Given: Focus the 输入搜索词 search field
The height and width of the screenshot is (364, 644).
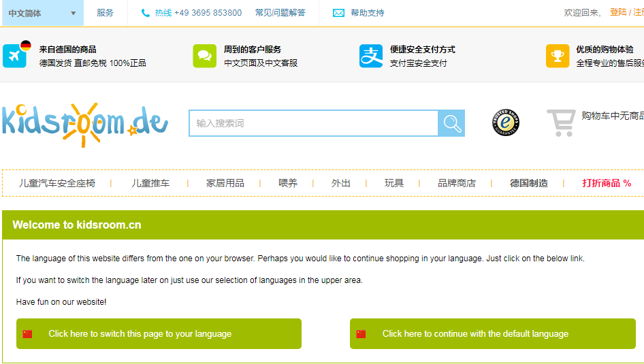Looking at the screenshot, I should 313,123.
